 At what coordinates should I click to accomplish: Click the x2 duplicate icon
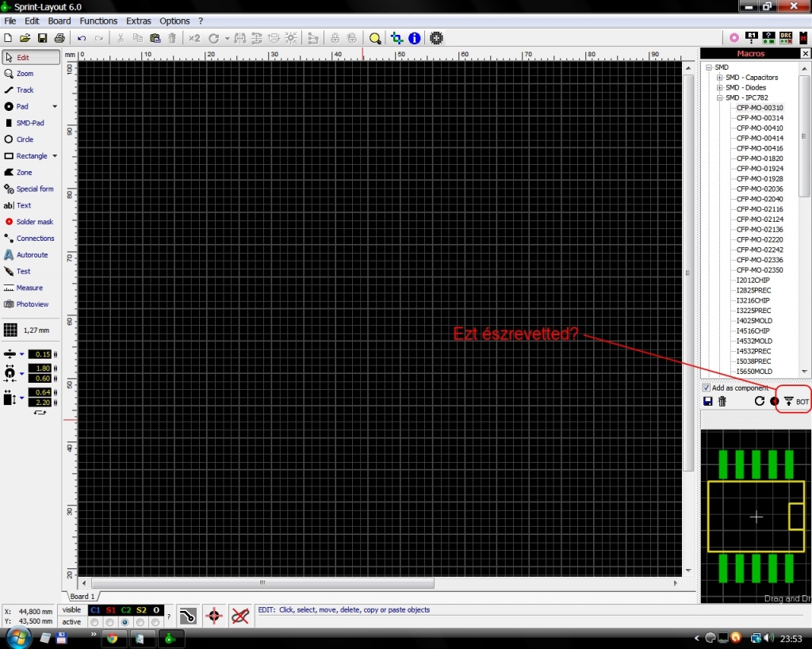[x=194, y=38]
